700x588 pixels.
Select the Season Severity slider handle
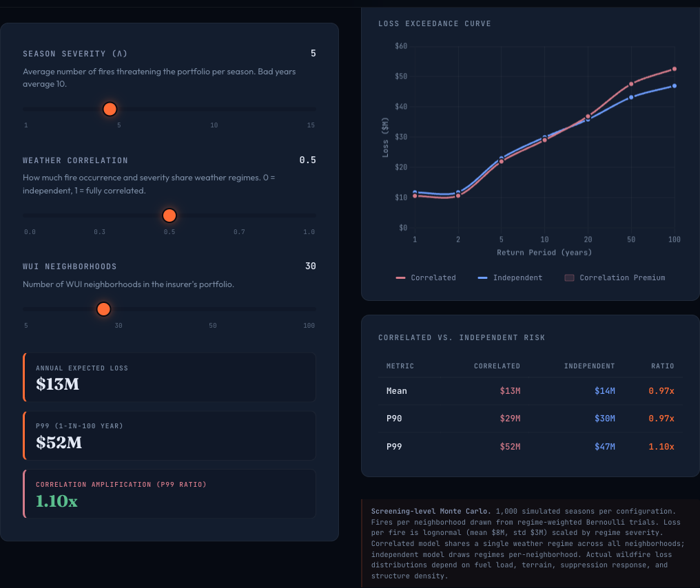(110, 109)
